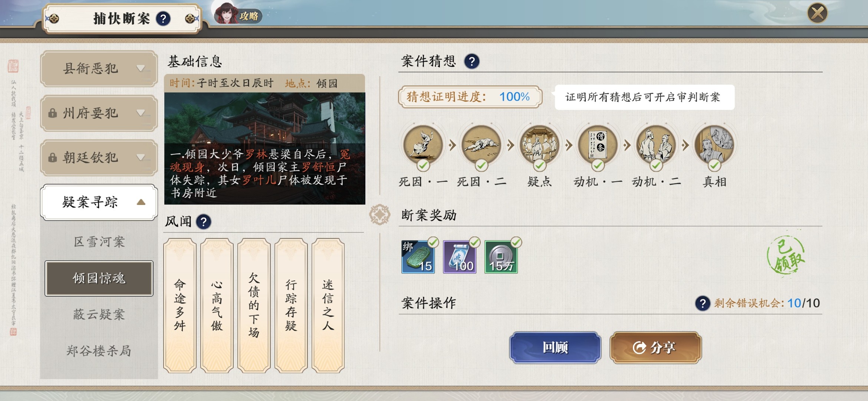Click the 分享 share button
The image size is (868, 401).
coord(656,348)
